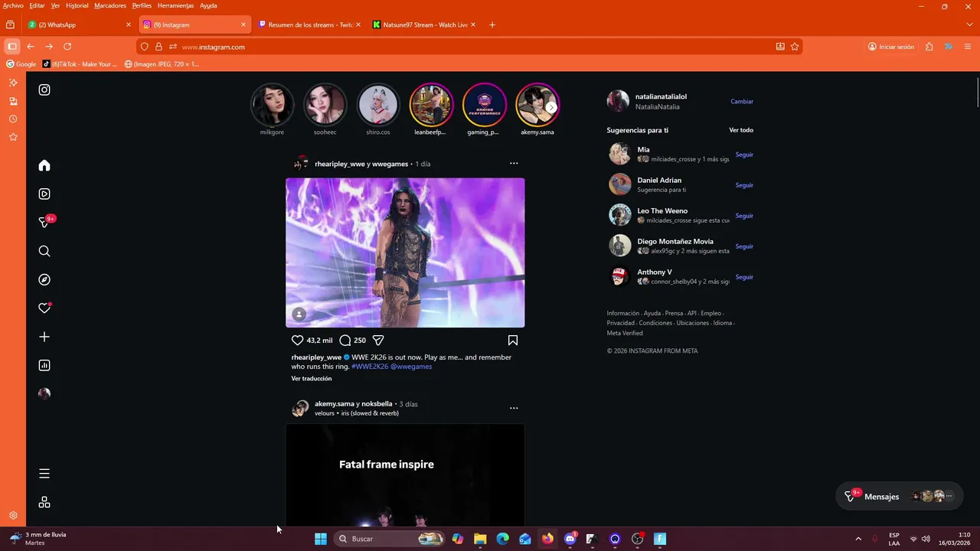Open browser sidebar bookmarks star icon
The image size is (980, 551).
(x=13, y=137)
